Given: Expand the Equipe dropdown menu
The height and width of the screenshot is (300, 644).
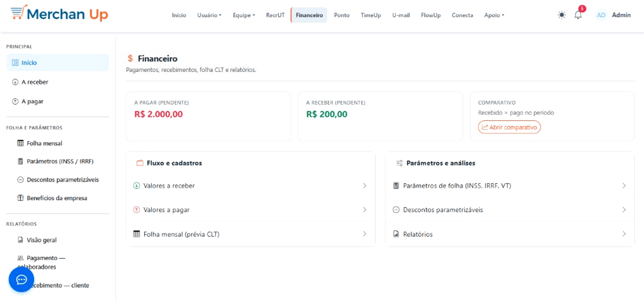Looking at the screenshot, I should 244,15.
